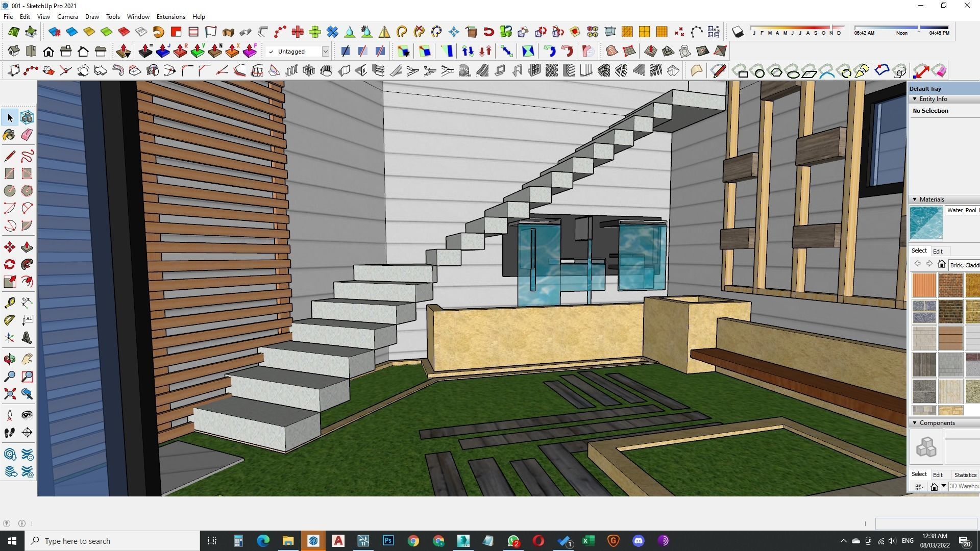
Task: Select the Paint Bucket tool
Action: pyautogui.click(x=9, y=135)
